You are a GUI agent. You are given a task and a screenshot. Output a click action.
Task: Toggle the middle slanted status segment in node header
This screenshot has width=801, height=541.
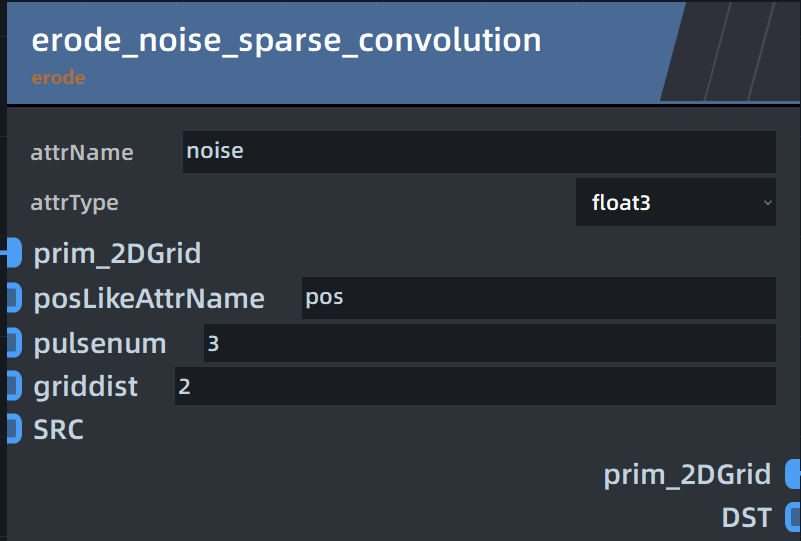(739, 51)
